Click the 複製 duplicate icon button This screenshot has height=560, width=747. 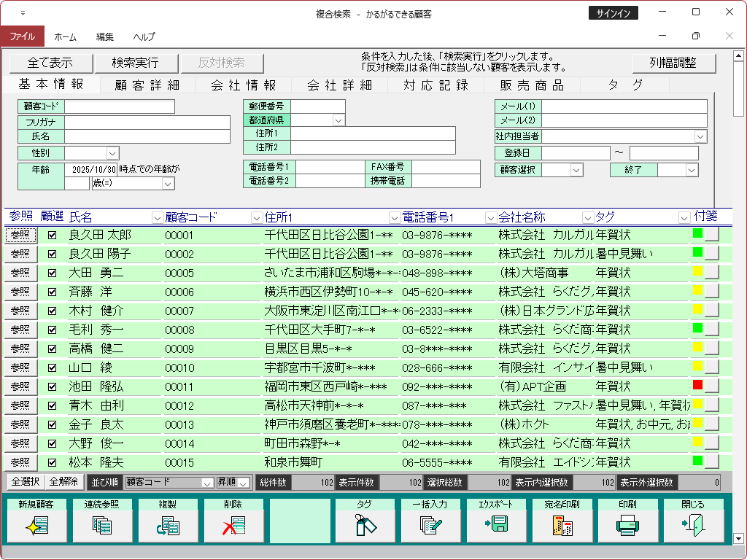point(168,524)
